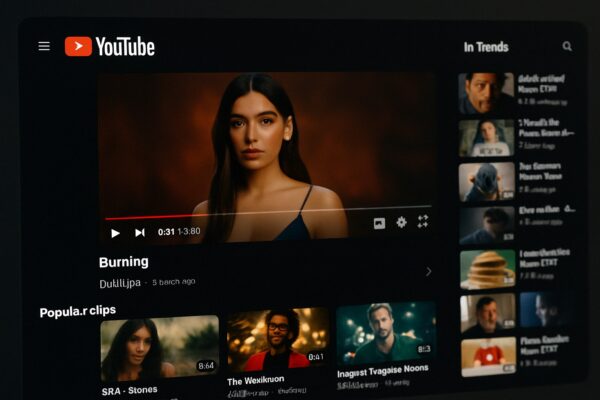Open the pancakes trending thumbnail

[488, 269]
